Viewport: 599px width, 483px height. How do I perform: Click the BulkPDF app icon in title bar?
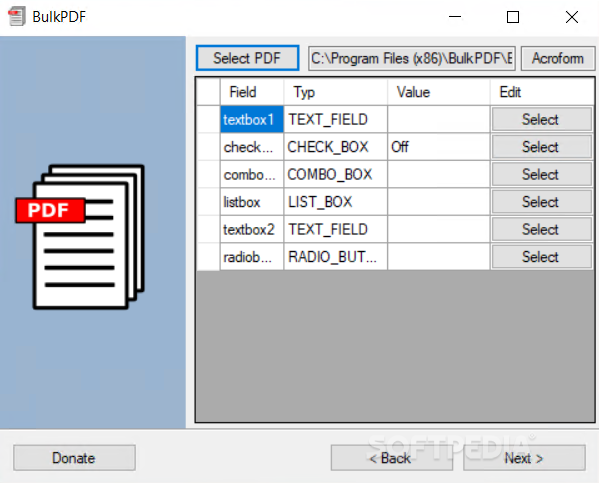pos(16,17)
